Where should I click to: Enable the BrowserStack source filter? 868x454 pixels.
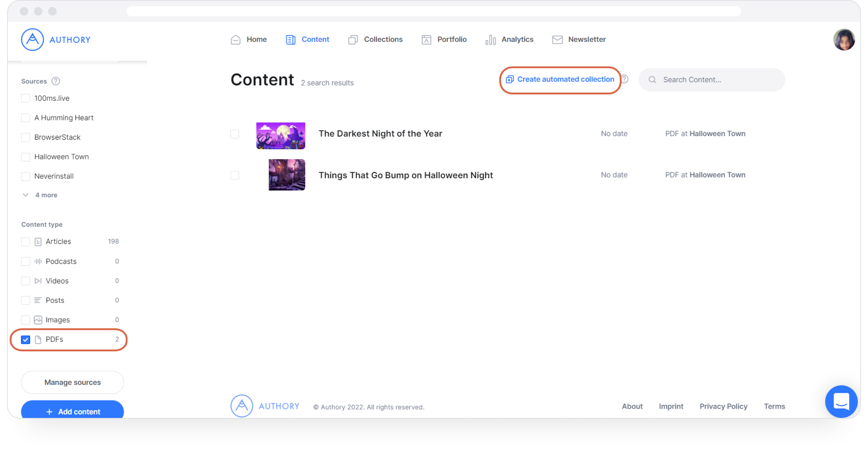point(25,137)
